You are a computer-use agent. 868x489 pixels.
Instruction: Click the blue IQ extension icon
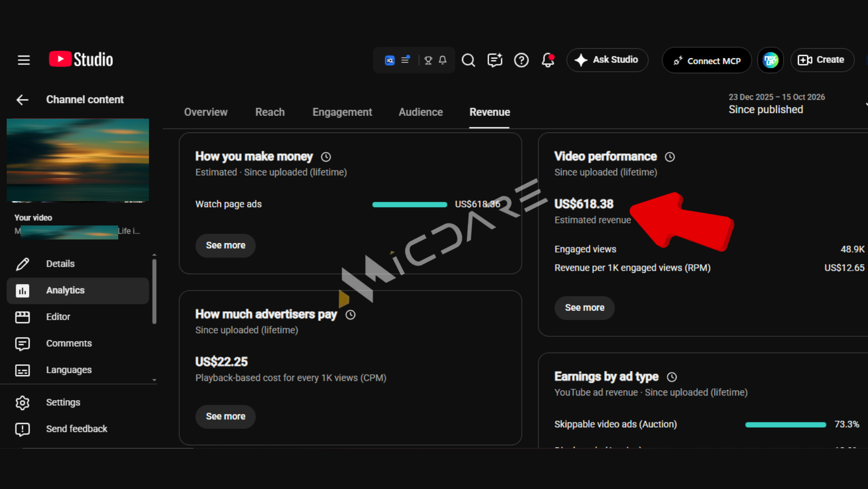[389, 60]
